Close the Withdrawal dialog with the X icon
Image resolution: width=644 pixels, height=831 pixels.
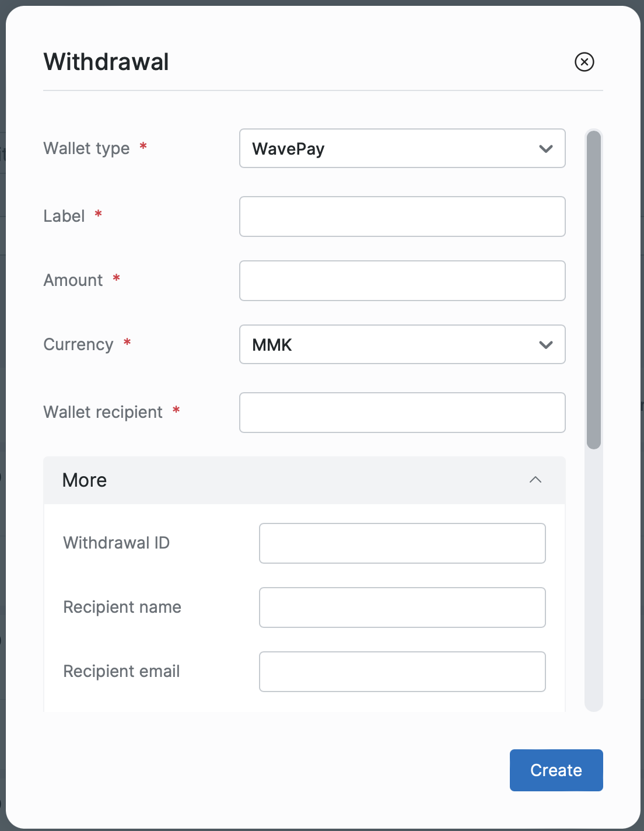[584, 62]
